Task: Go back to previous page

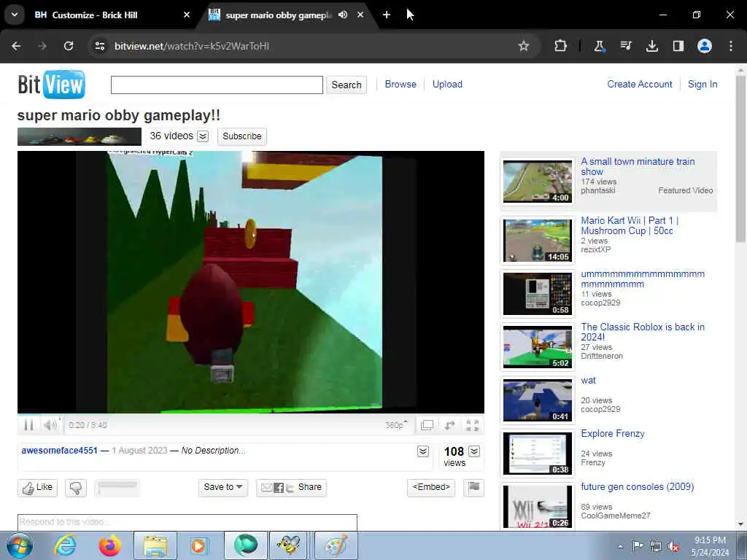Action: click(x=16, y=46)
